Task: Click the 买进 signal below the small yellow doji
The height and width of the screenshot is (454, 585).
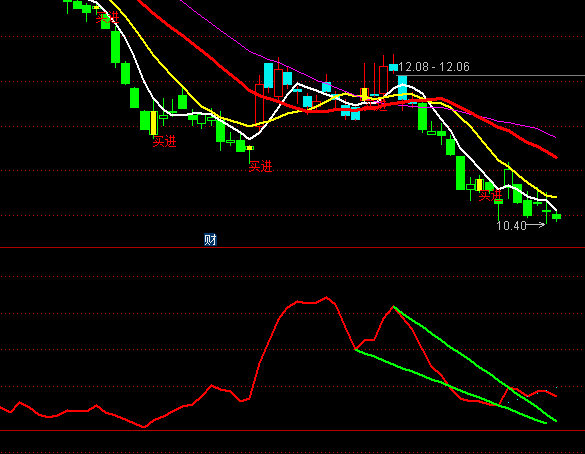Action: point(260,166)
